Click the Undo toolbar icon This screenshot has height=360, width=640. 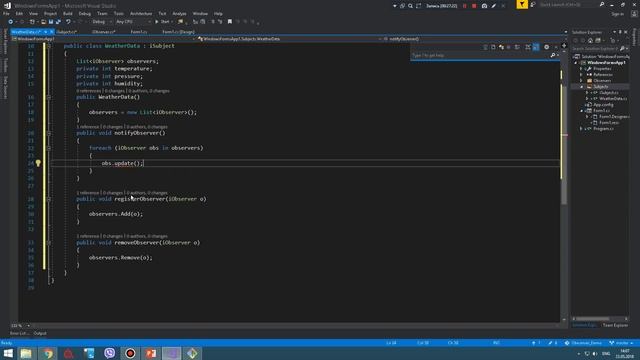pyautogui.click(x=68, y=22)
